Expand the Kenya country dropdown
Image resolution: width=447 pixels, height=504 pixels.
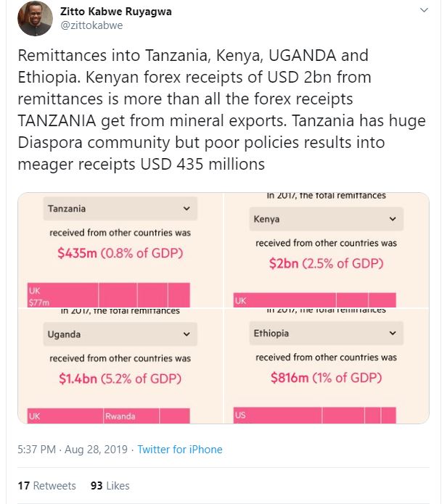point(326,219)
